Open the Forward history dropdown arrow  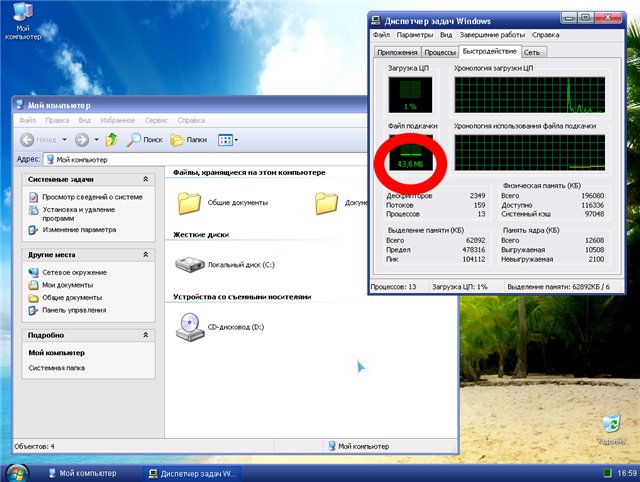96,140
